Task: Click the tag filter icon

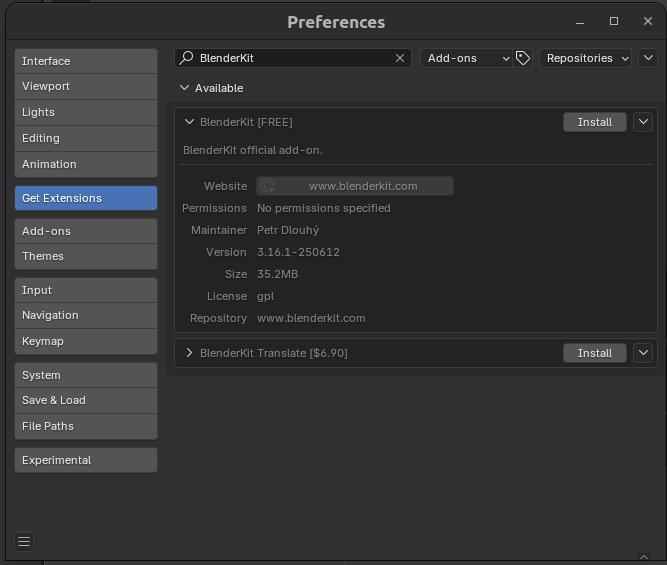Action: [x=523, y=58]
